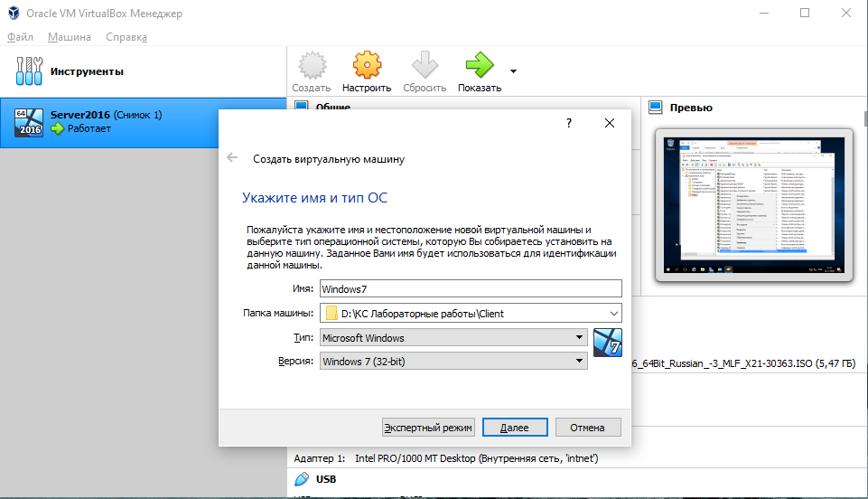868x499 pixels.
Task: Click the Показать green arrow icon
Action: [x=479, y=66]
